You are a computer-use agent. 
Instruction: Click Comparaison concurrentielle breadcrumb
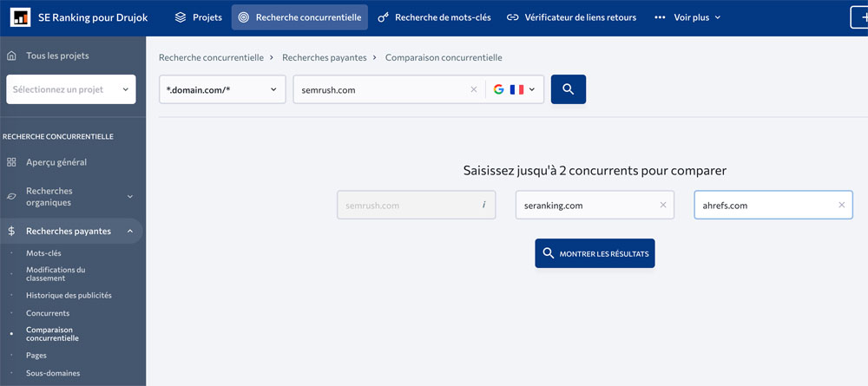point(444,57)
